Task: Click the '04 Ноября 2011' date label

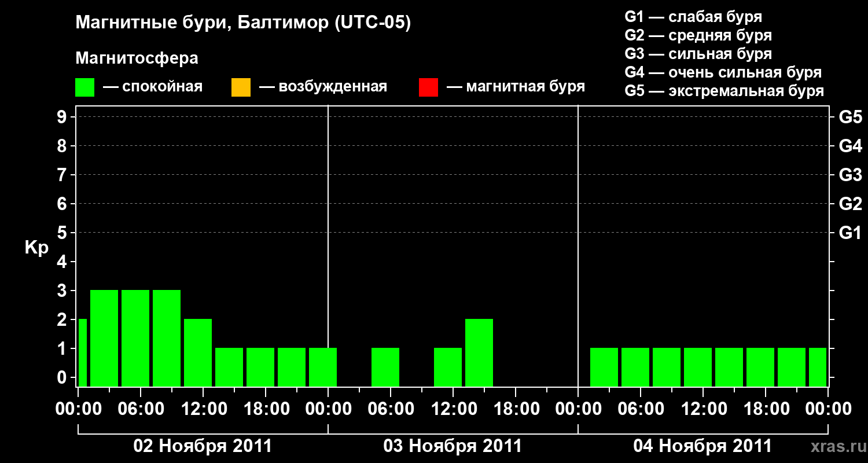Action: 703,446
